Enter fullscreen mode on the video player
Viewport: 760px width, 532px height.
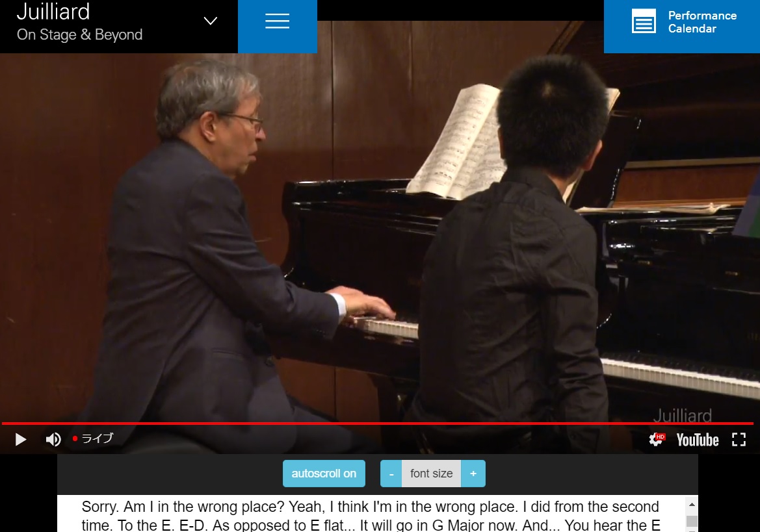[x=739, y=440]
